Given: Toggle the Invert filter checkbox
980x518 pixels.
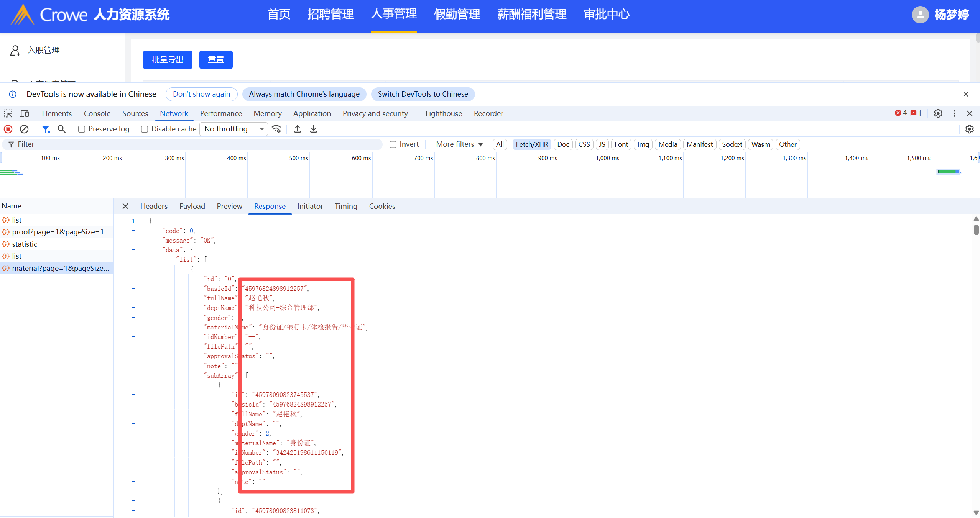Looking at the screenshot, I should click(393, 144).
